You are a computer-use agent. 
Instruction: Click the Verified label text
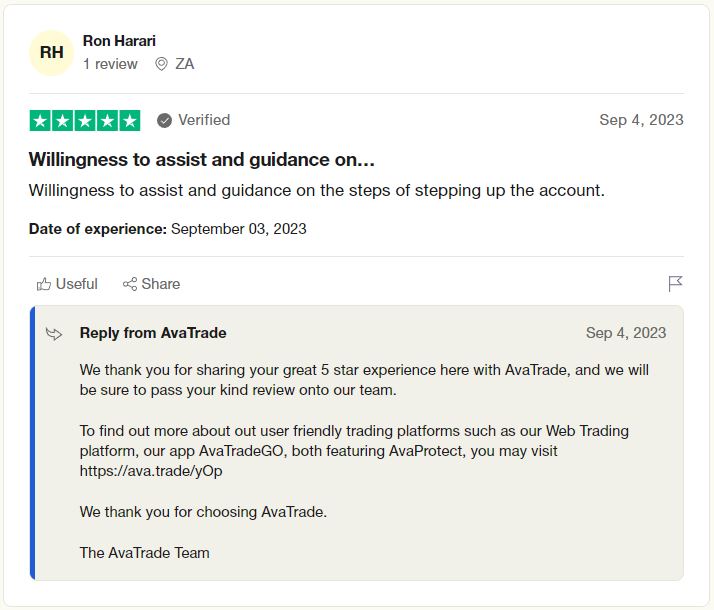point(204,120)
